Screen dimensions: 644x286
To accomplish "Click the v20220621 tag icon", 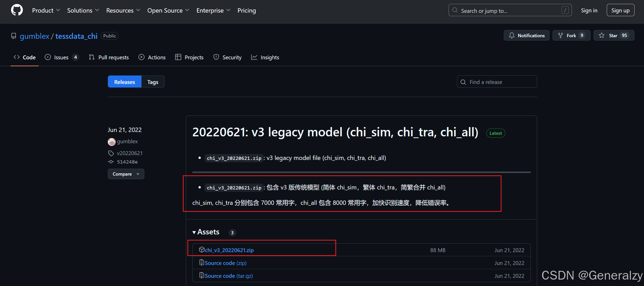I will pos(111,153).
